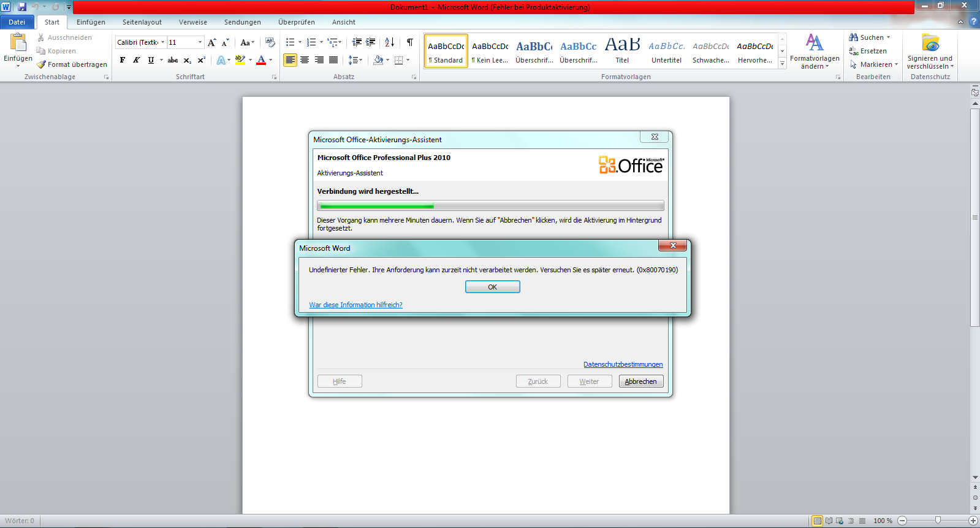This screenshot has width=980, height=528.
Task: Apply text highlight color
Action: coord(240,60)
